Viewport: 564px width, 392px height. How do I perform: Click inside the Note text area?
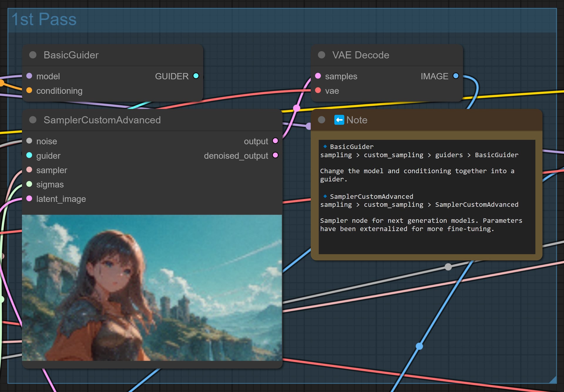[427, 197]
